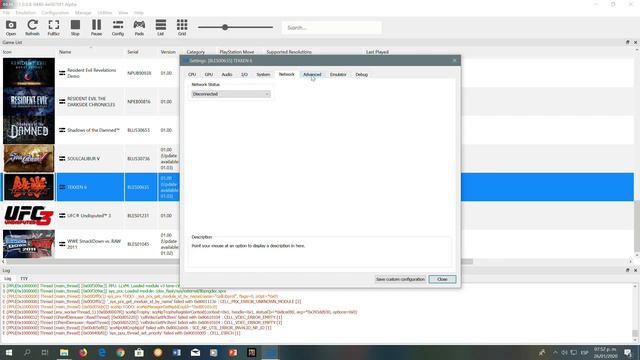
Task: Click Save custom configuration button
Action: tap(400, 279)
